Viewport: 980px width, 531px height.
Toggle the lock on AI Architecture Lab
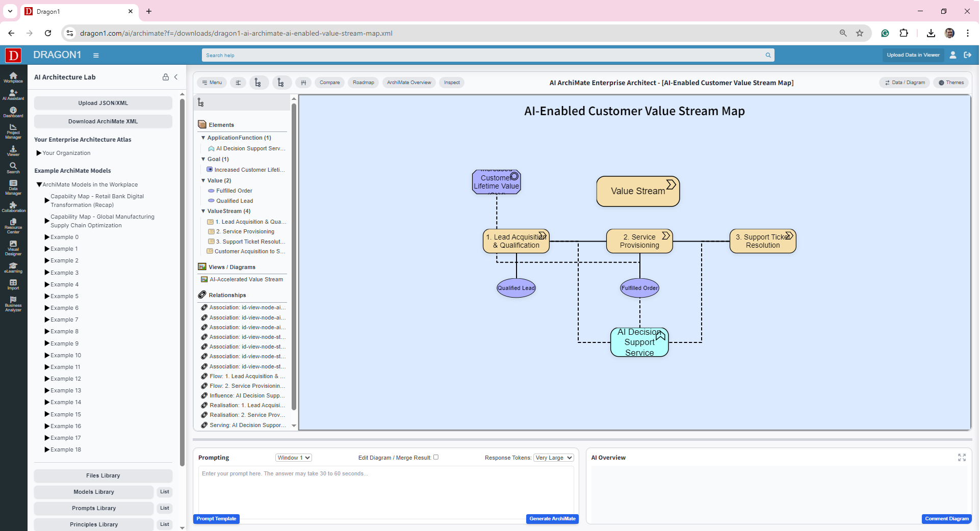[x=165, y=77]
